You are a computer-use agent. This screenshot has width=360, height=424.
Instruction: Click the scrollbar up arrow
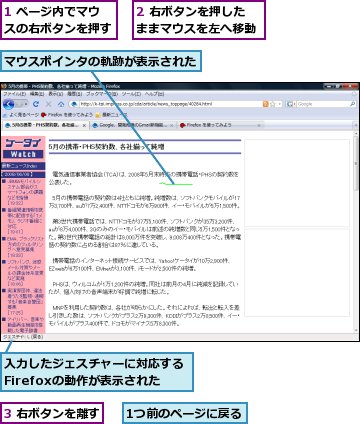pyautogui.click(x=356, y=134)
